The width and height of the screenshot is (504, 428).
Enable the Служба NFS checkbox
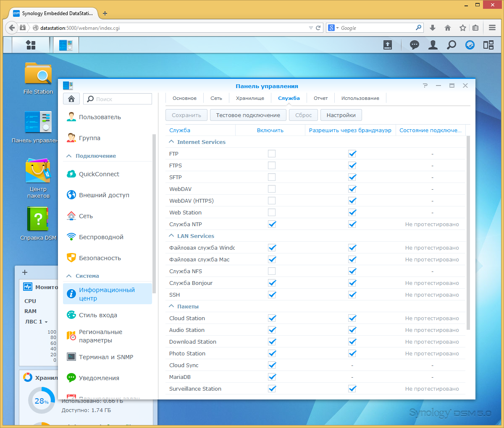[272, 271]
